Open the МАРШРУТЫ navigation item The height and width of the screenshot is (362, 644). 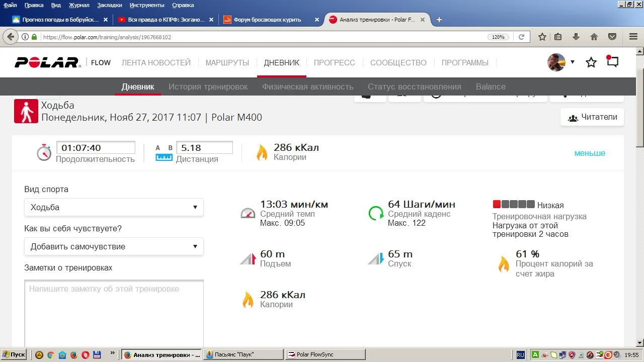click(x=227, y=63)
